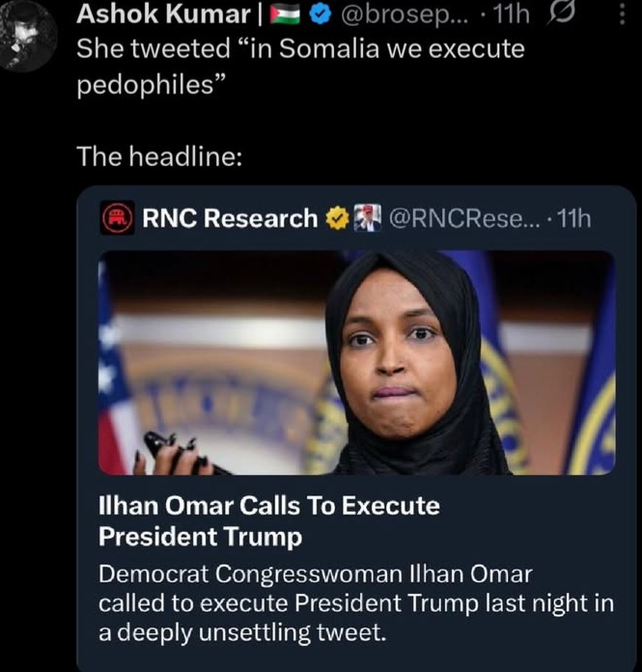Open the Ashok Kumar display name link

pos(164,15)
